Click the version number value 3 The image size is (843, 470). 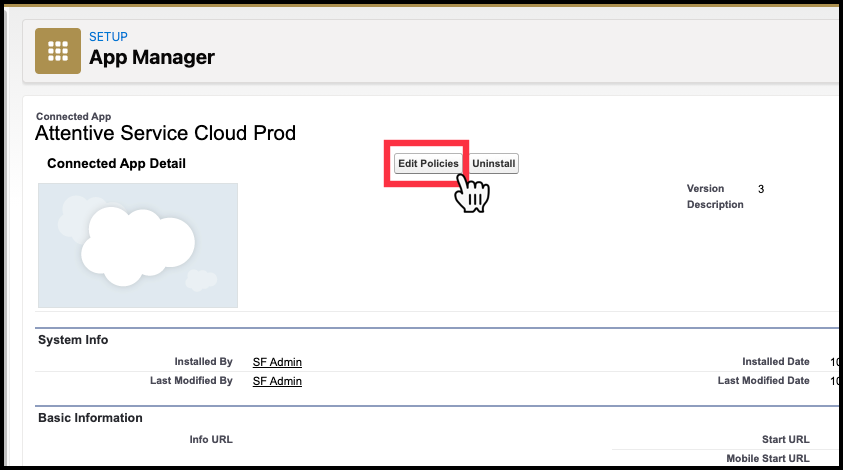pyautogui.click(x=761, y=189)
